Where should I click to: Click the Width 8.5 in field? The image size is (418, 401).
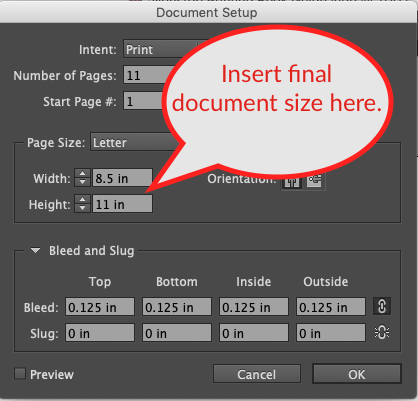122,178
